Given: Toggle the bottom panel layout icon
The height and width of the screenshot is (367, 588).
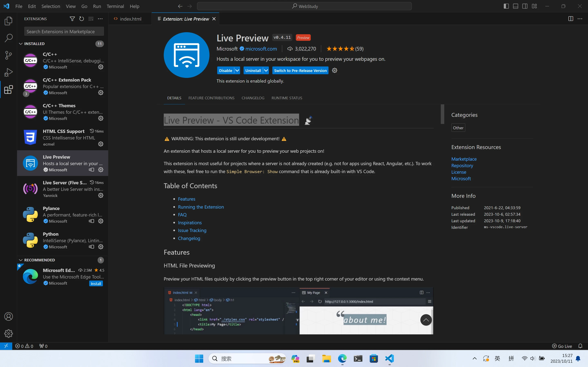Looking at the screenshot, I should (x=515, y=6).
